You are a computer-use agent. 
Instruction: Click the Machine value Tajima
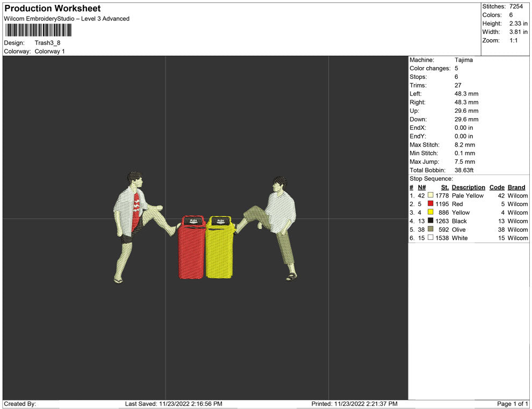point(463,60)
